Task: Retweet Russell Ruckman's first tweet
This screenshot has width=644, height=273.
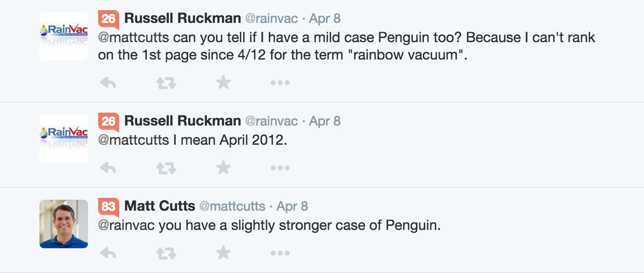Action: coord(166,82)
